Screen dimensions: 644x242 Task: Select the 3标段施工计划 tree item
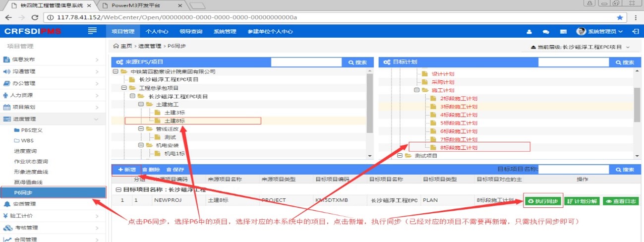[x=459, y=107]
